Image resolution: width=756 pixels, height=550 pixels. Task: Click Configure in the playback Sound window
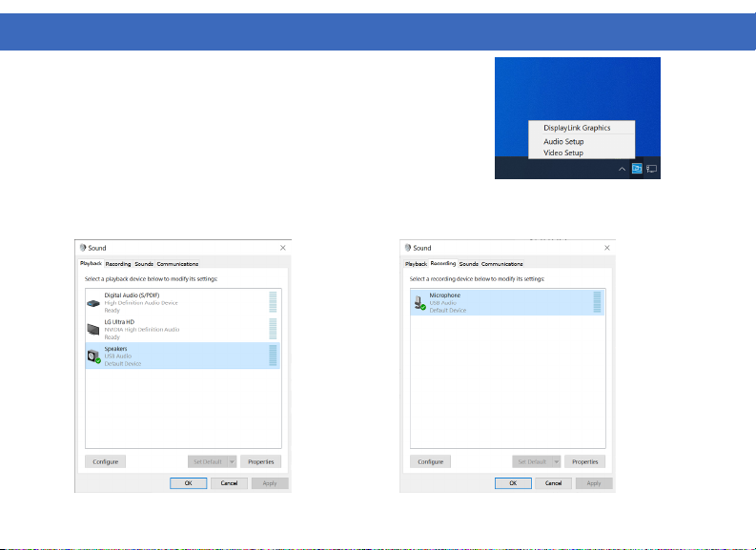tap(105, 461)
